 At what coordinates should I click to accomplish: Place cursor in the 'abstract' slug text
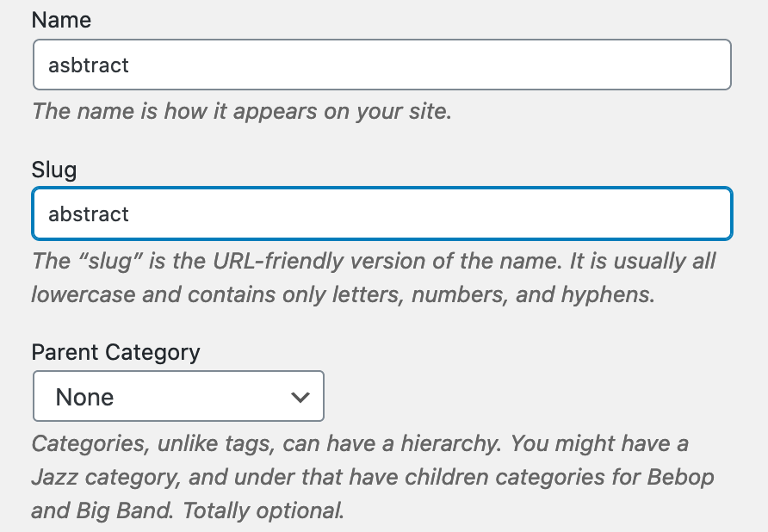pos(89,214)
